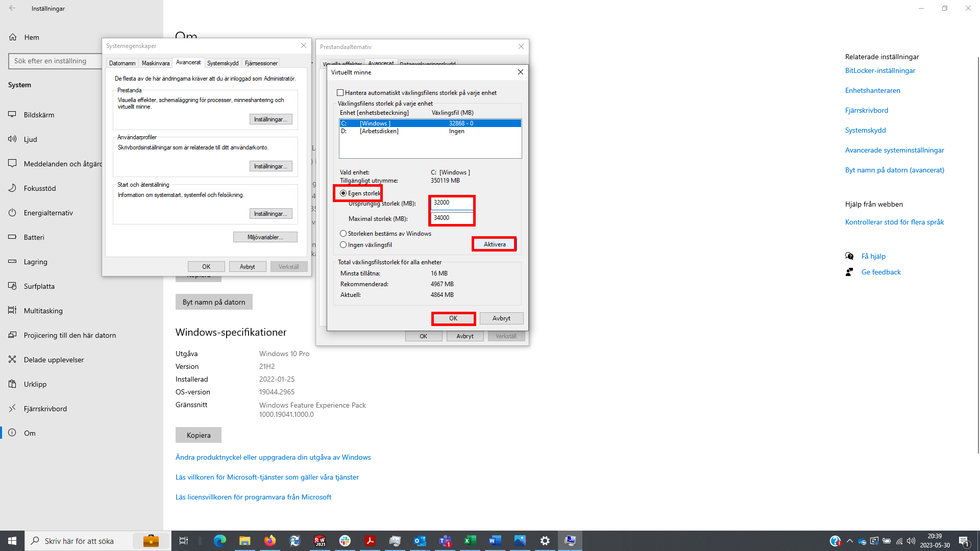Launch SolidWorks 2023 taskbar icon
The width and height of the screenshot is (980, 551).
coord(320,541)
